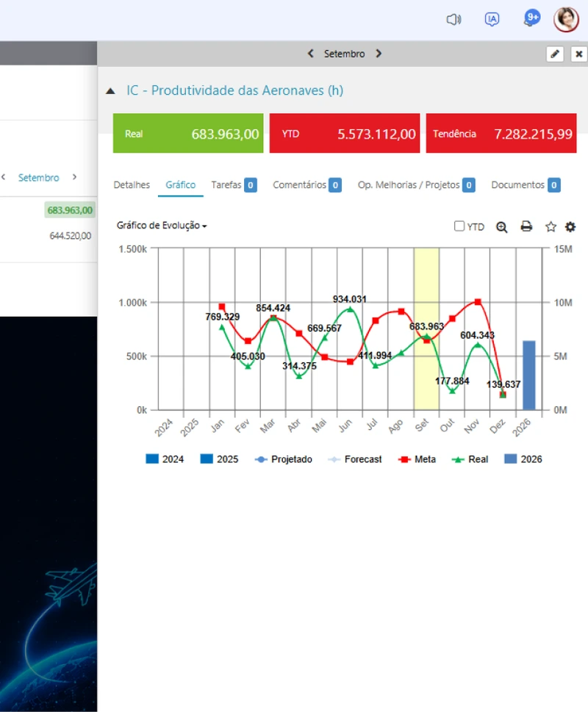Click the 669.567 May data label
The height and width of the screenshot is (712, 588).
point(324,328)
